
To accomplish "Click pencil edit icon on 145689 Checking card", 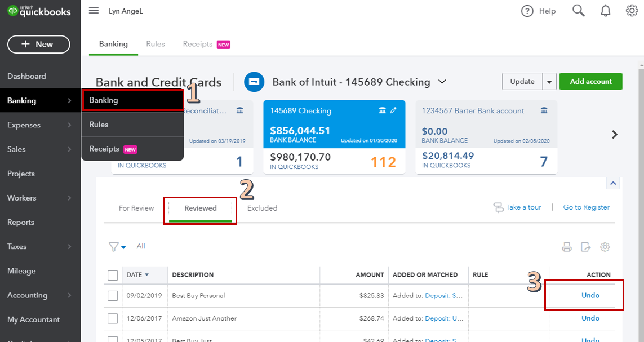I will tap(393, 110).
